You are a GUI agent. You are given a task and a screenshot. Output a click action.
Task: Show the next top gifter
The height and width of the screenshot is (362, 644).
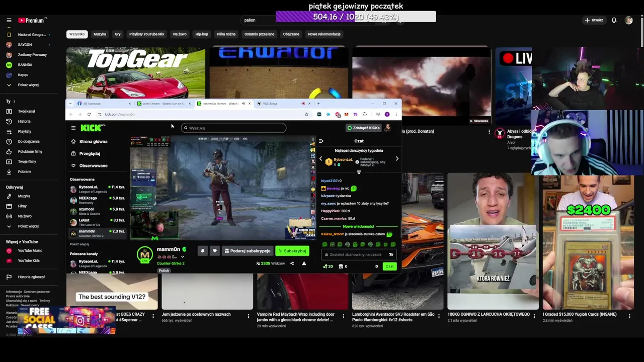click(397, 159)
